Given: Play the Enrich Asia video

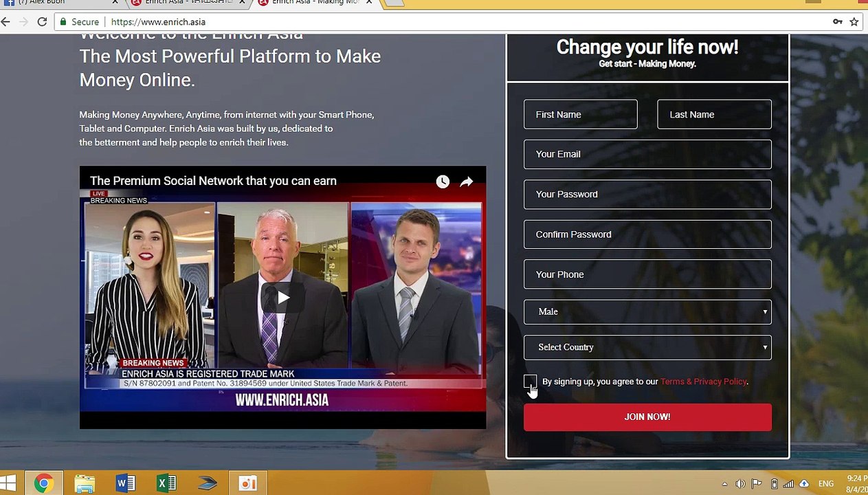Looking at the screenshot, I should pyautogui.click(x=283, y=298).
